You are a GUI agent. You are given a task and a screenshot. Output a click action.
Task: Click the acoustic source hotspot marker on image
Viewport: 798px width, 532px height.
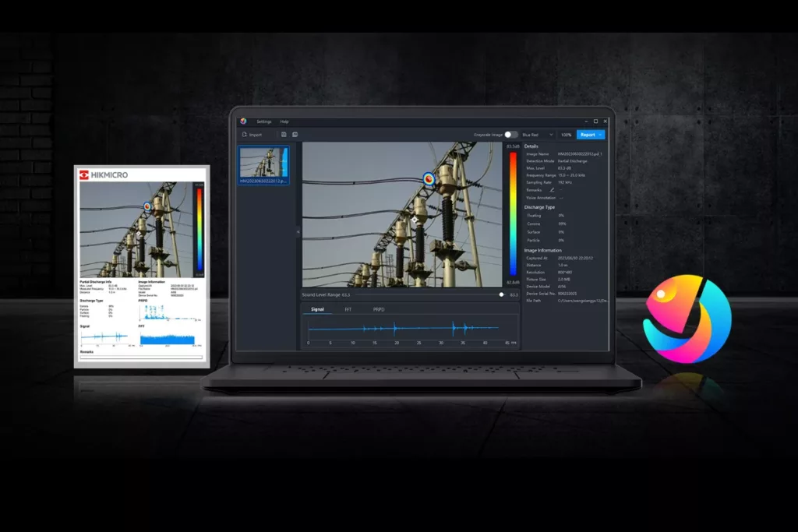pyautogui.click(x=429, y=178)
